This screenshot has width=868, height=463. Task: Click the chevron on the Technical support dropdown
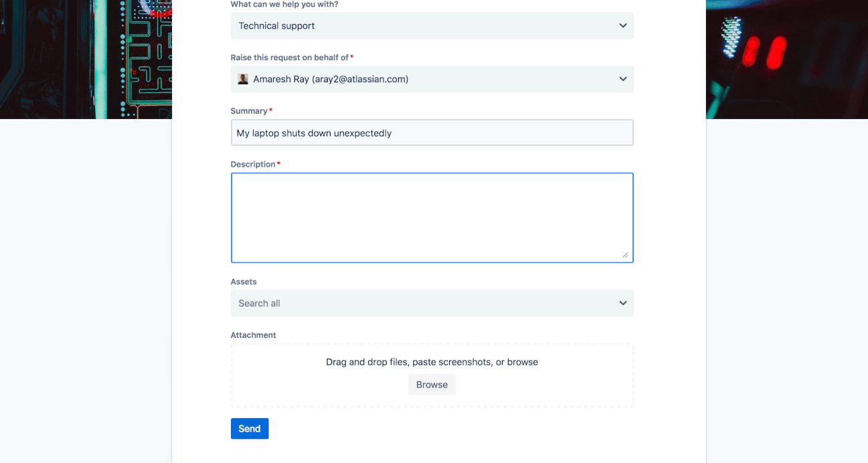[622, 25]
